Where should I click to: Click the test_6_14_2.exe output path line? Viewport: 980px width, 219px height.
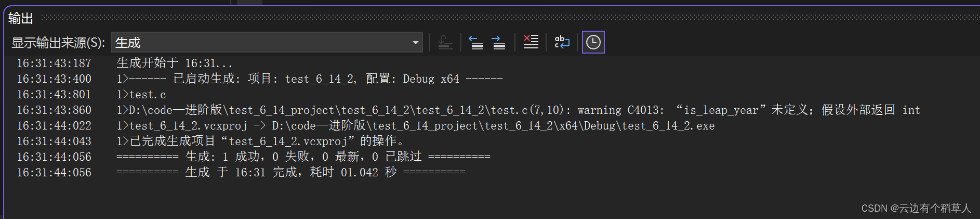click(416, 125)
